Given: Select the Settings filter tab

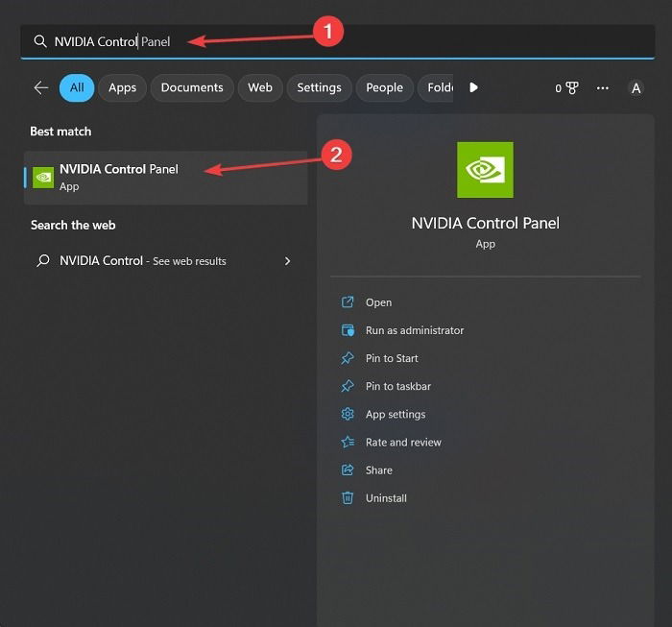Looking at the screenshot, I should (320, 88).
